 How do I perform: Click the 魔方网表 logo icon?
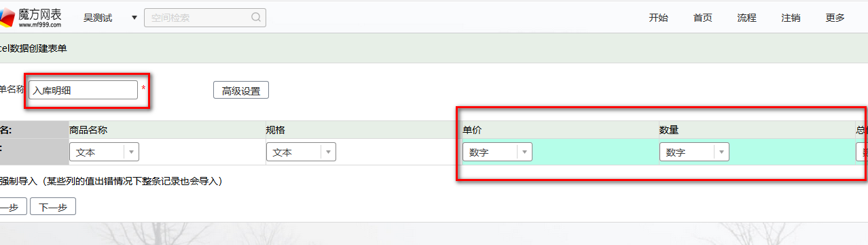pyautogui.click(x=7, y=18)
